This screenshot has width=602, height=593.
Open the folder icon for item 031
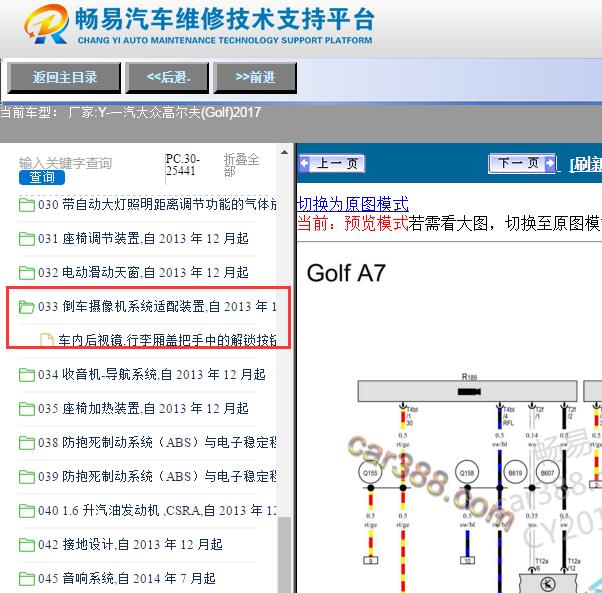(26, 239)
